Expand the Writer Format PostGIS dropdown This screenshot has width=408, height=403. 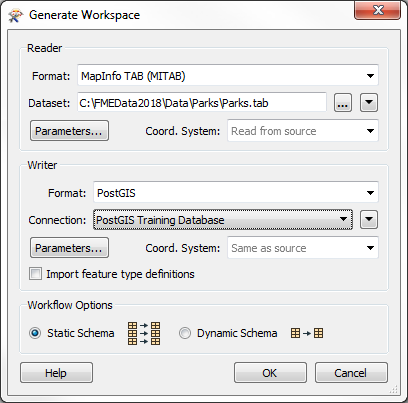click(236, 193)
